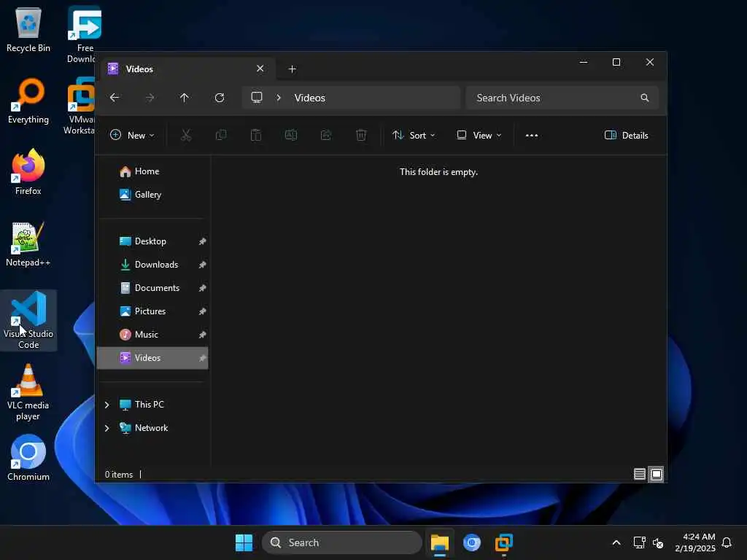Open the View dropdown menu
The height and width of the screenshot is (560, 747).
coord(479,136)
